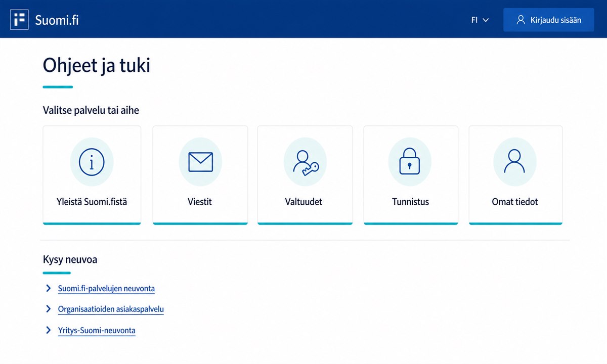Viewport: 607px width, 364px height.
Task: Open the Organisaatioiden asiakaspalvelu link
Action: click(x=111, y=309)
